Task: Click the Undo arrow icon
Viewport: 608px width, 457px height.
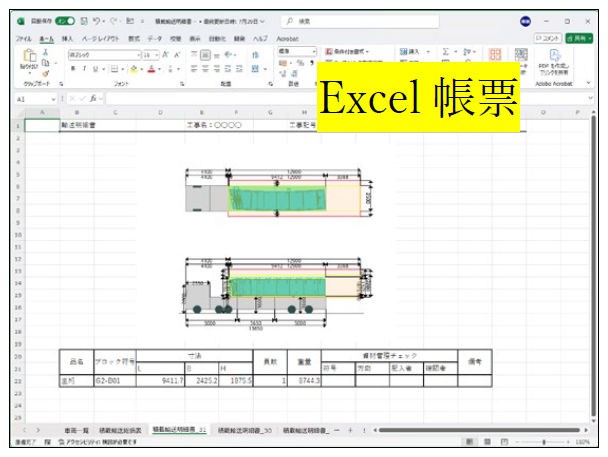Action: [96, 20]
